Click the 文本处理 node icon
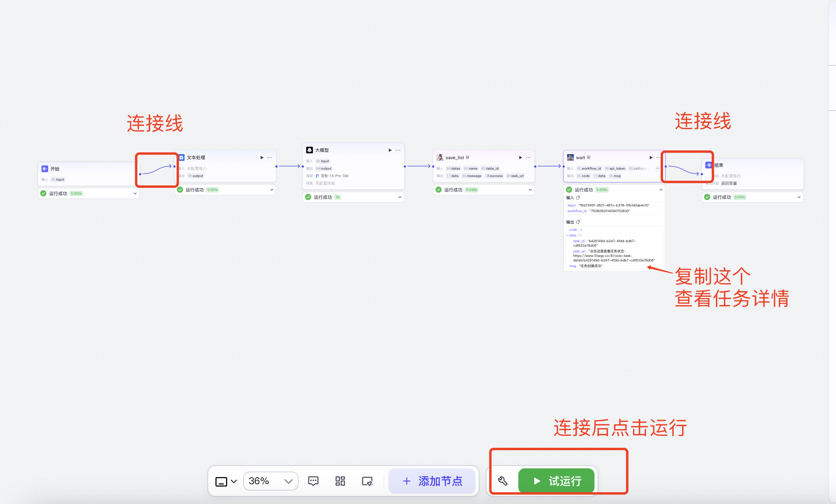Viewport: 836px width, 504px height. (x=182, y=157)
